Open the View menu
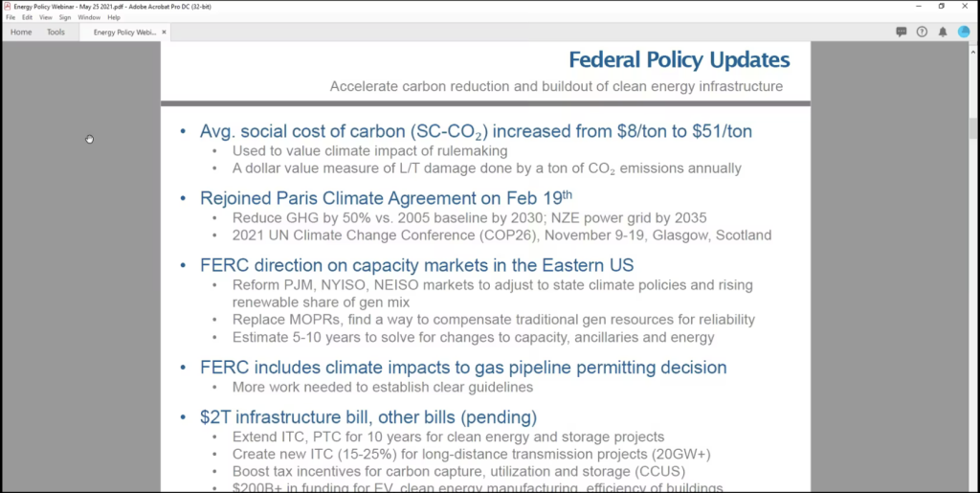 coord(46,17)
